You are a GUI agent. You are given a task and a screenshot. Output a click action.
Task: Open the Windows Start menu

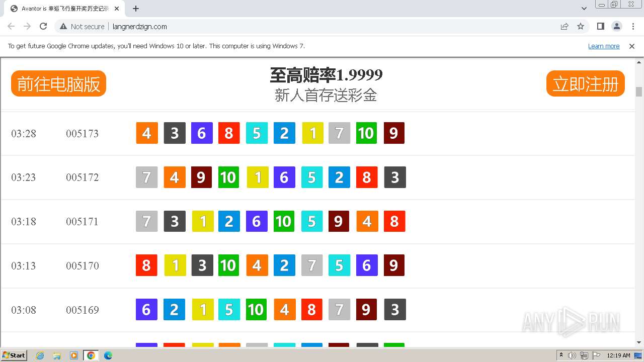pyautogui.click(x=14, y=355)
